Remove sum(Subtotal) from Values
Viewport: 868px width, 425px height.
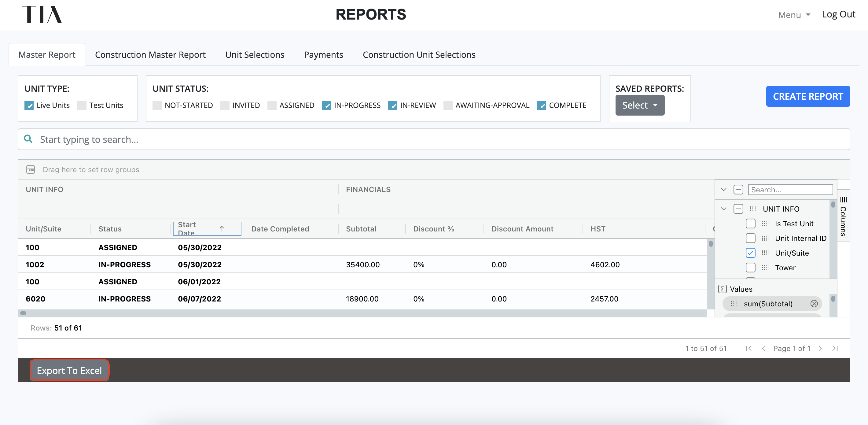tap(814, 304)
